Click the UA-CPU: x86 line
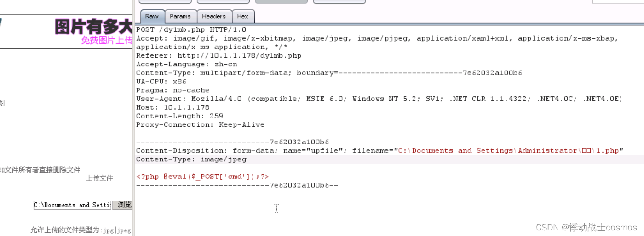 pos(161,82)
